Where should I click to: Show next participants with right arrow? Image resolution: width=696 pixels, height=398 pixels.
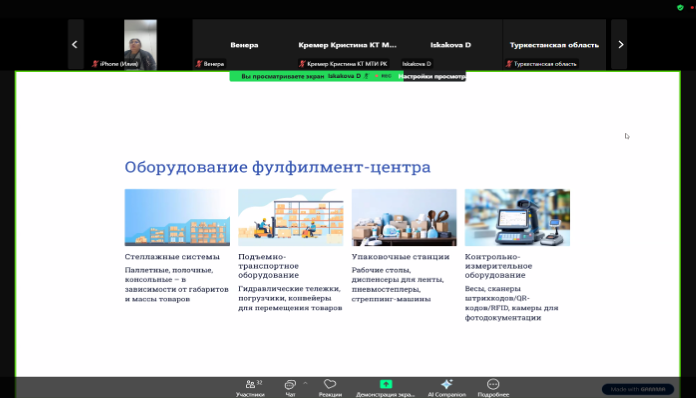click(x=620, y=44)
